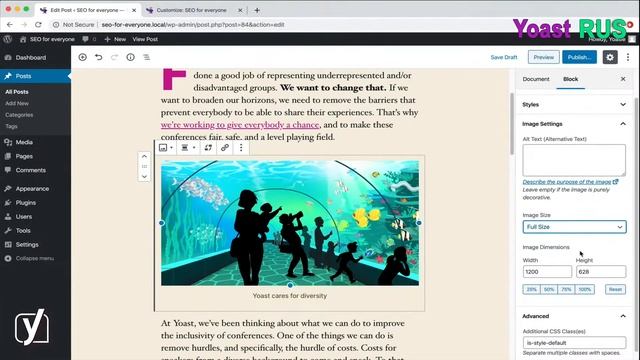Click the Preview button
This screenshot has width=640, height=360.
pos(544,57)
